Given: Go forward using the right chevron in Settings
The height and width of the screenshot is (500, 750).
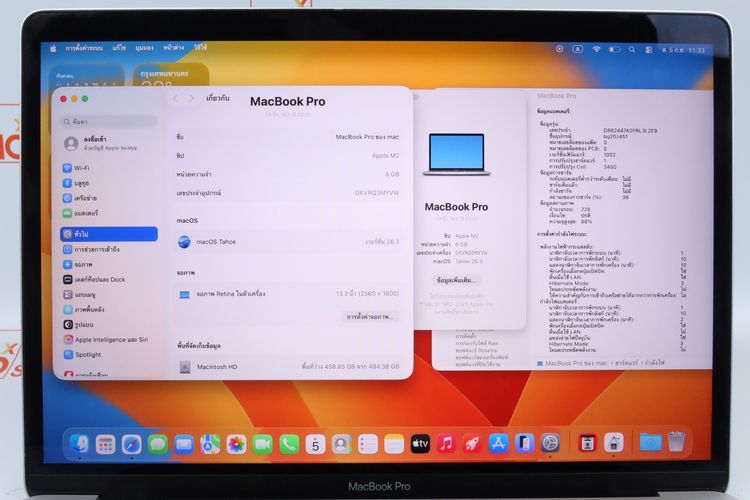Looking at the screenshot, I should [x=191, y=98].
